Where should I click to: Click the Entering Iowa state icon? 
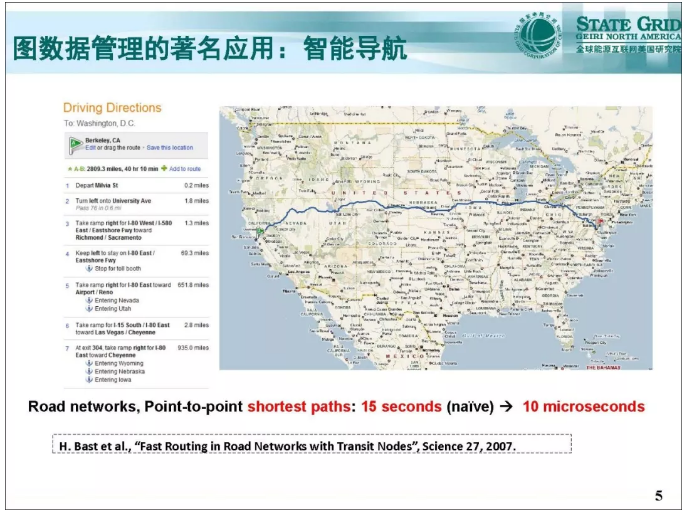tap(90, 380)
